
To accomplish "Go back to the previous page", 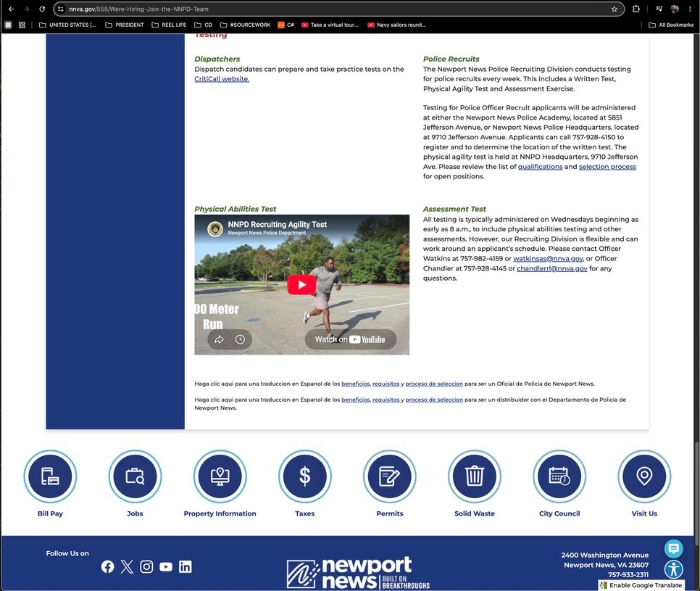I will [x=11, y=9].
